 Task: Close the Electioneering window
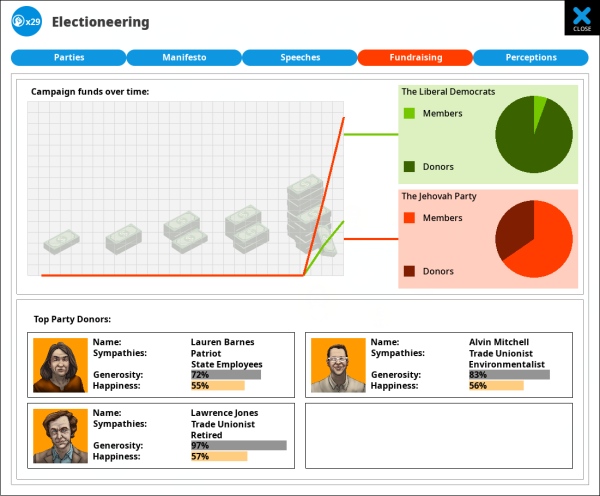point(581,18)
